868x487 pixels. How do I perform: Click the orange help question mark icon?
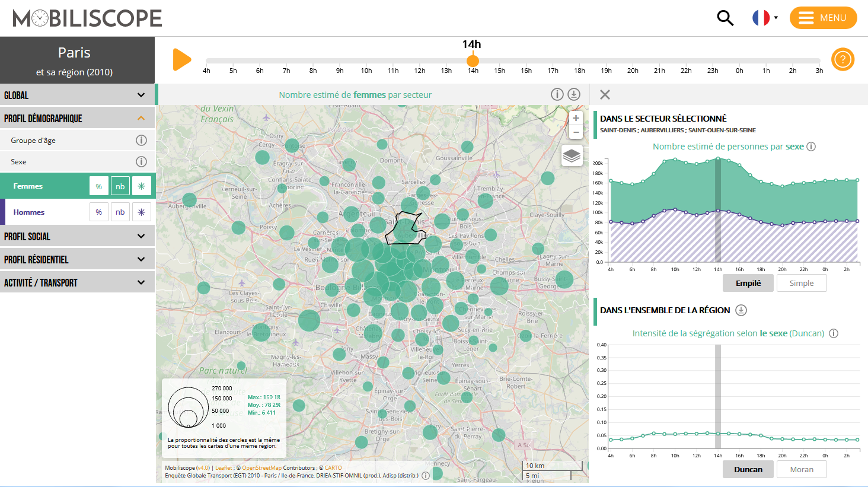click(x=843, y=59)
